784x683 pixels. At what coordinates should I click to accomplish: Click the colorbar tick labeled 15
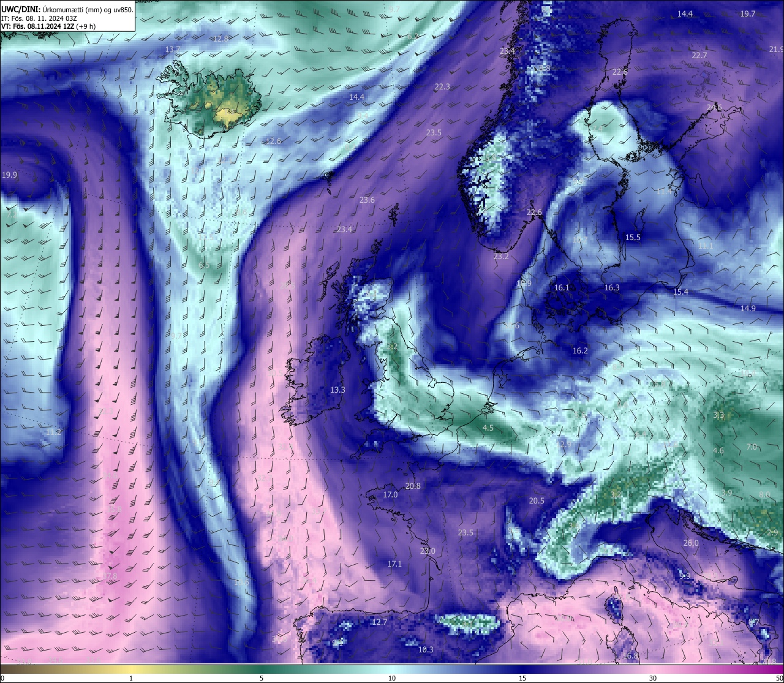(x=522, y=678)
